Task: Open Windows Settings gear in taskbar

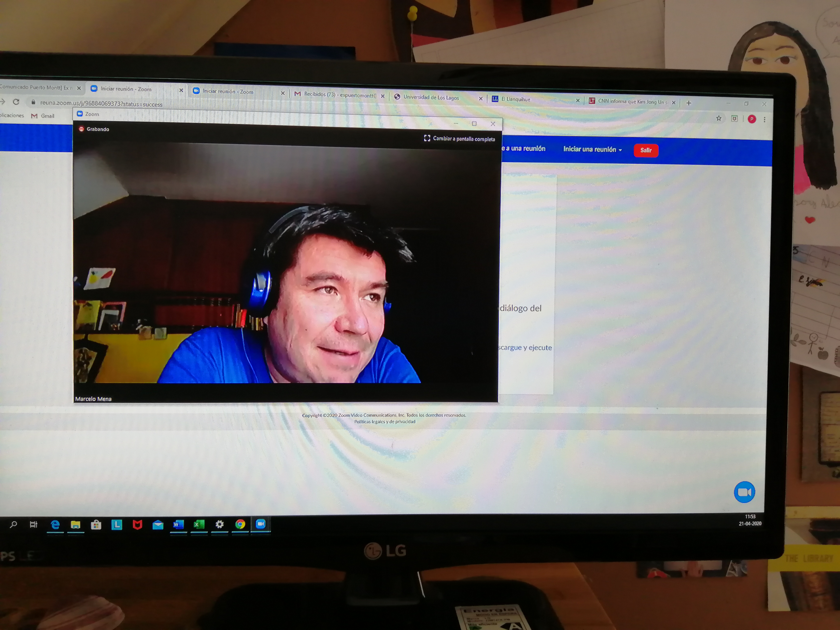Action: (219, 525)
